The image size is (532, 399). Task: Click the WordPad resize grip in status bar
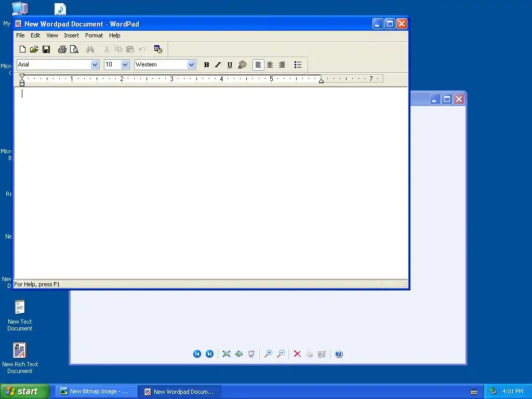pos(405,285)
